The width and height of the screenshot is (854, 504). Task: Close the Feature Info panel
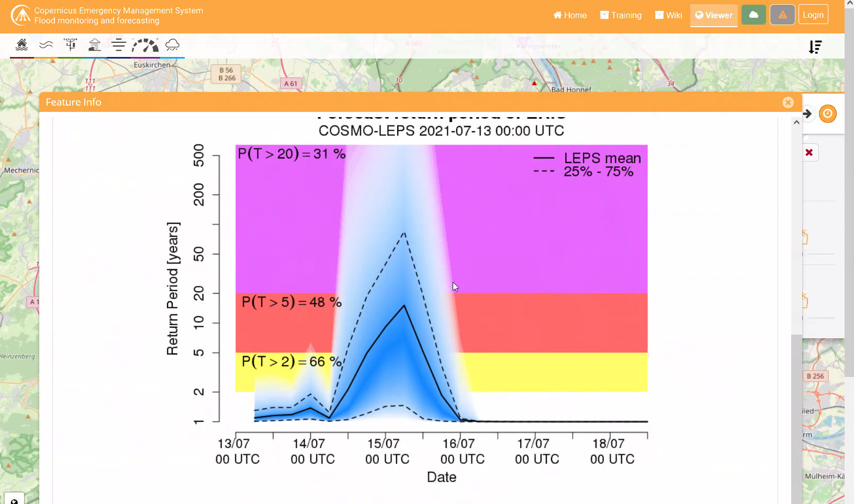(788, 102)
